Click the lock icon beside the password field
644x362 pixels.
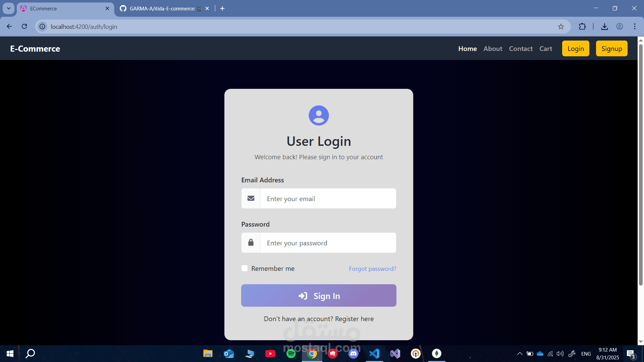(251, 242)
